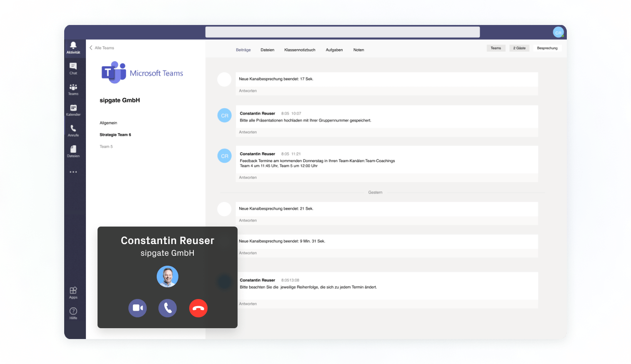This screenshot has width=631, height=364.
Task: Select the Strategie Team 6 channel
Action: pyautogui.click(x=115, y=135)
